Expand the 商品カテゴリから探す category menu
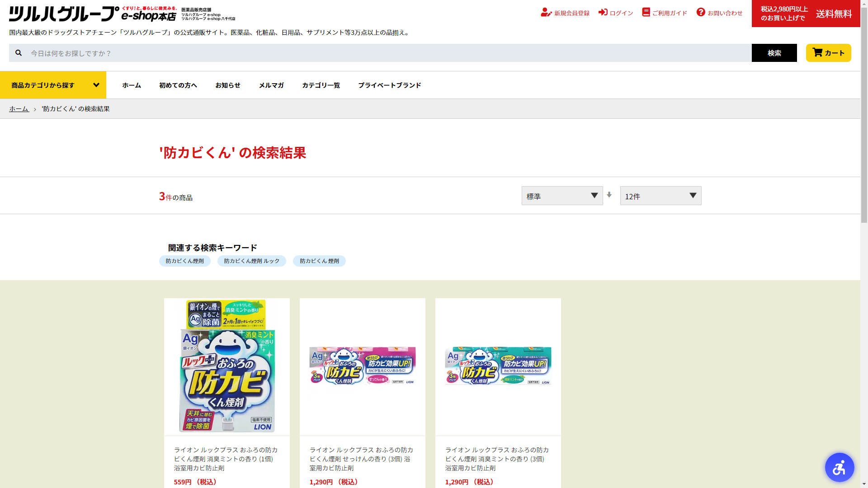 [53, 85]
